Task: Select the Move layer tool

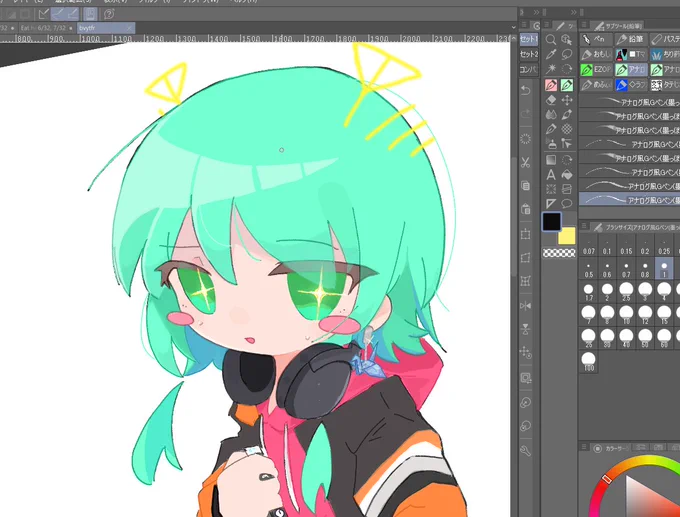Action: click(566, 100)
